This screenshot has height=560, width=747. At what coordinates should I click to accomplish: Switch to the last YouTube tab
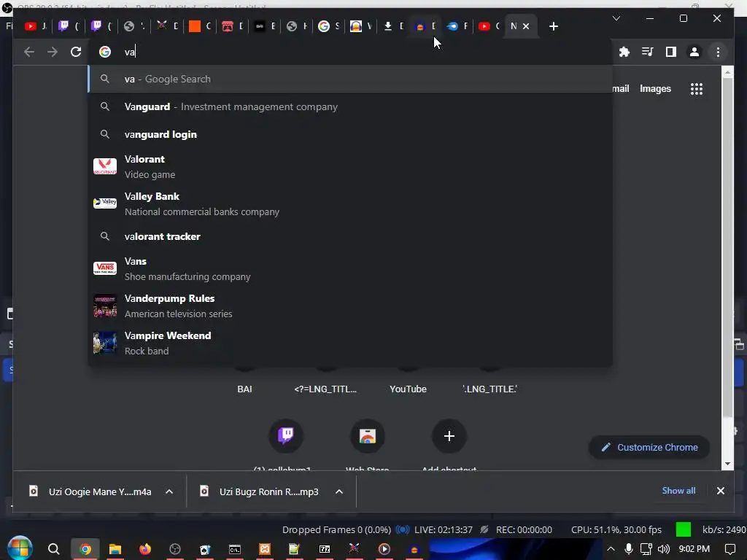[489, 26]
